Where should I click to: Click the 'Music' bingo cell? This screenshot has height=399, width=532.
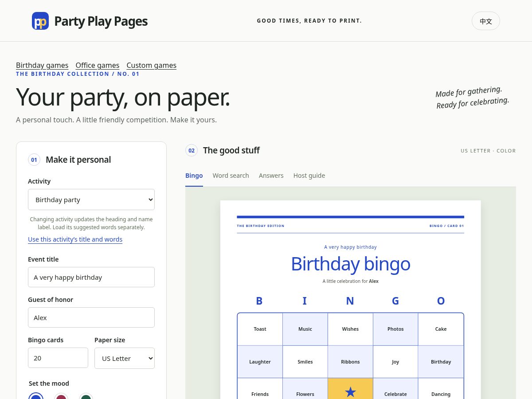305,329
